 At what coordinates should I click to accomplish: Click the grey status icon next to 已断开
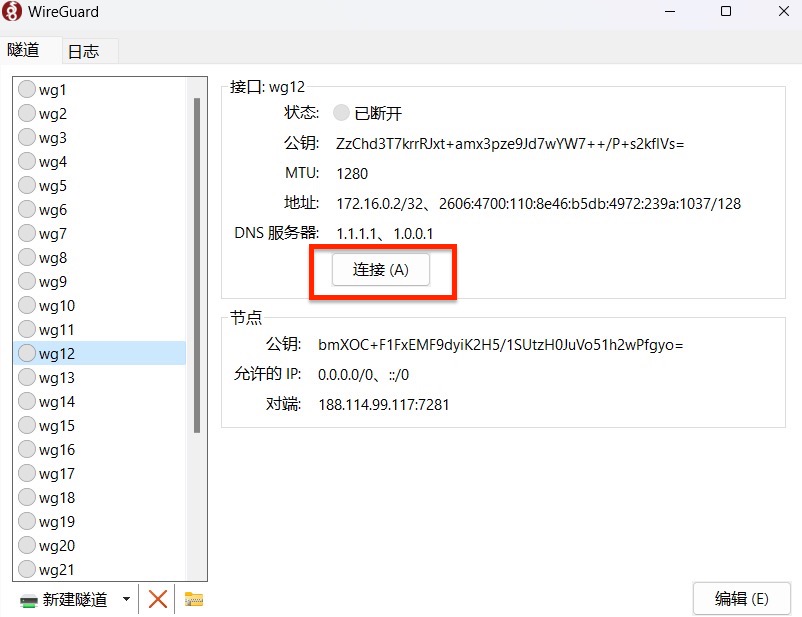[x=342, y=113]
